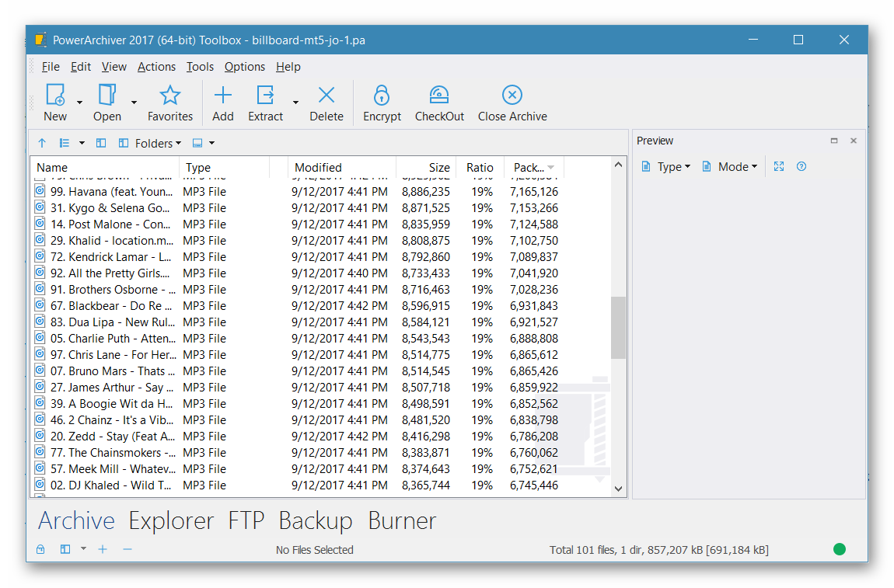Screen dimensions: 894x588
Task: Sort by the Modified column header
Action: coord(342,168)
